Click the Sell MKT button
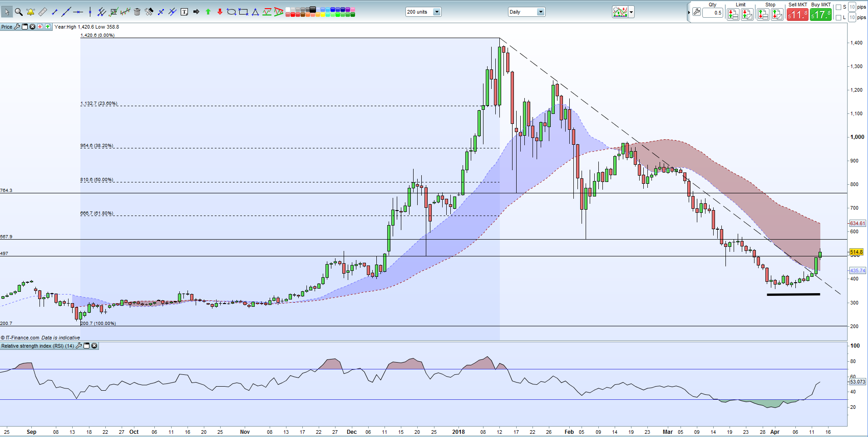The height and width of the screenshot is (437, 868). click(797, 15)
